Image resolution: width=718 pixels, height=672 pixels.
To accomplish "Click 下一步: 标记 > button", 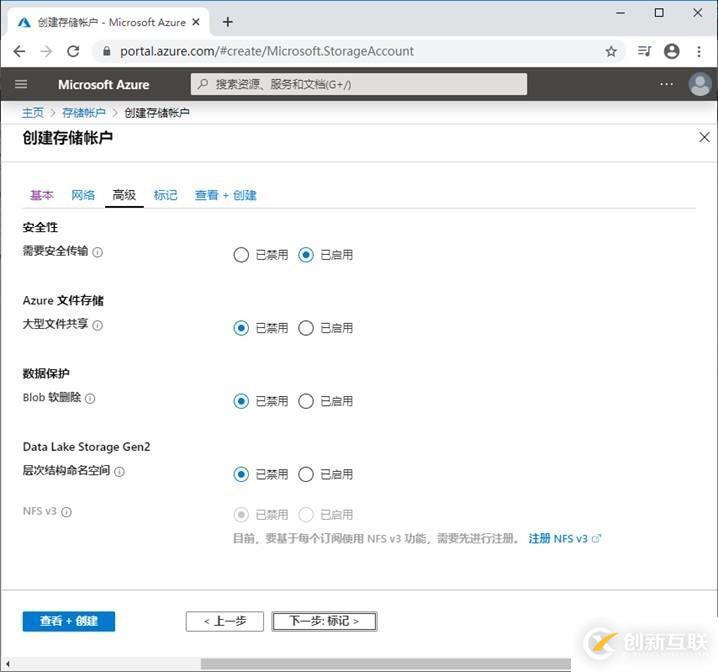I will pos(324,621).
